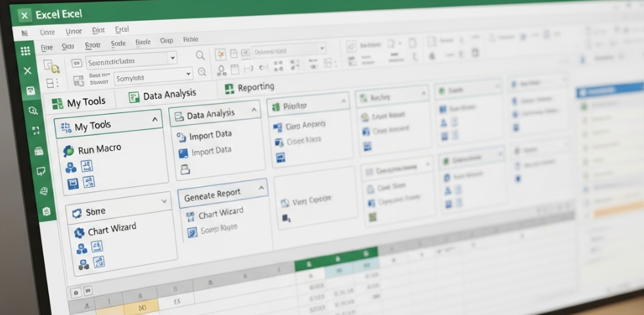
Task: Click the X icon in green sidebar
Action: (x=28, y=71)
